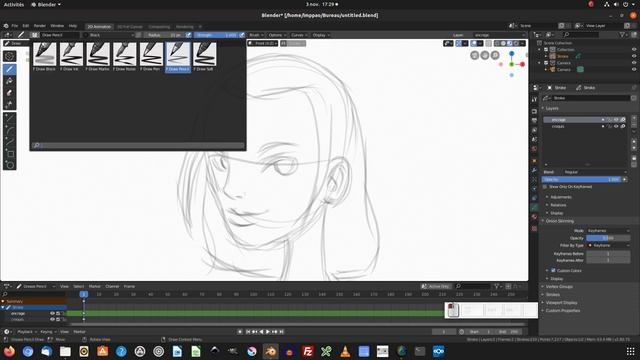Choose the F Draw Pen brush
The image size is (640, 360).
click(x=151, y=56)
